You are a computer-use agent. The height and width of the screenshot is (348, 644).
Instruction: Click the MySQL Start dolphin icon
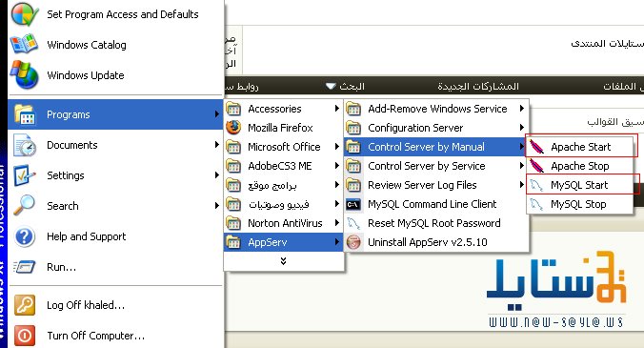[536, 185]
